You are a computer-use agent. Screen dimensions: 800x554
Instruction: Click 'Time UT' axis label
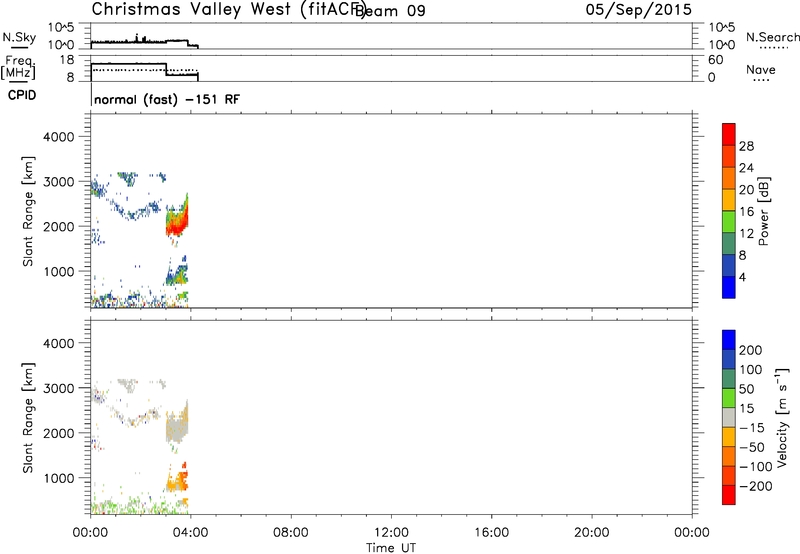391,548
